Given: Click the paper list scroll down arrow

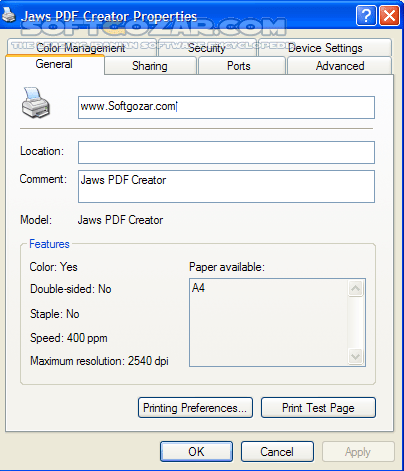Looking at the screenshot, I should tap(356, 357).
